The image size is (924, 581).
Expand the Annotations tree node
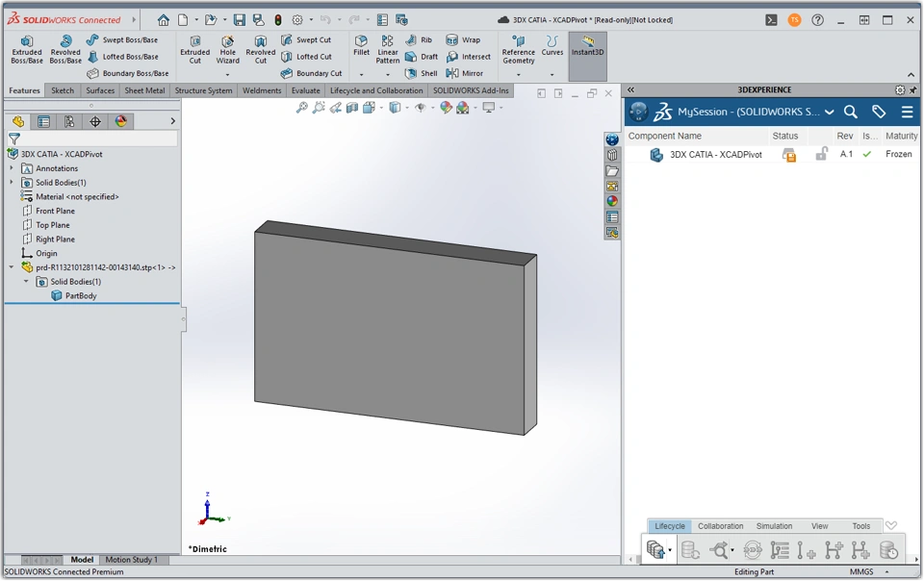point(12,168)
